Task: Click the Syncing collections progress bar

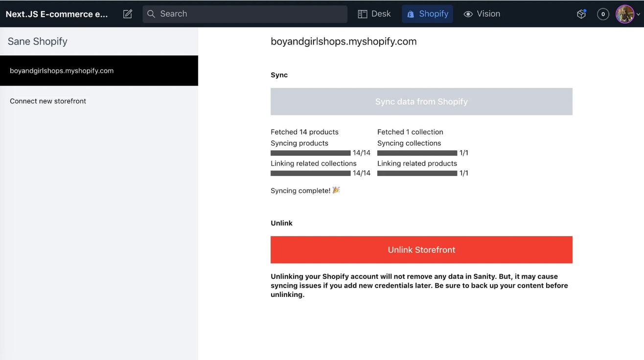Action: (x=417, y=153)
